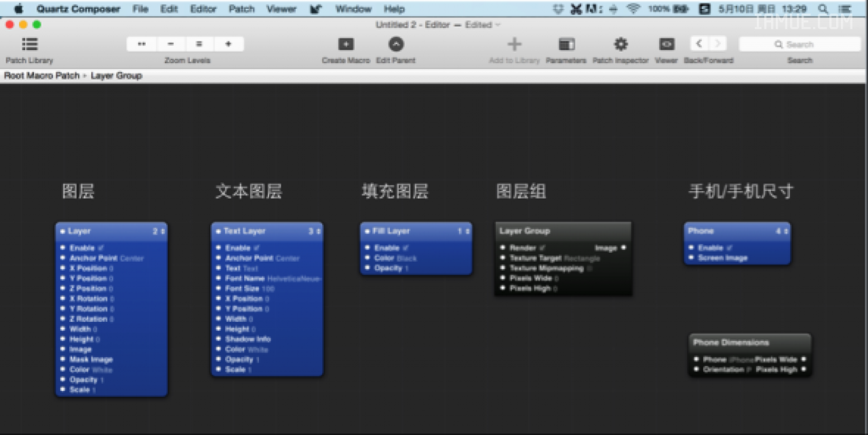Click the Create Macro icon

point(346,44)
